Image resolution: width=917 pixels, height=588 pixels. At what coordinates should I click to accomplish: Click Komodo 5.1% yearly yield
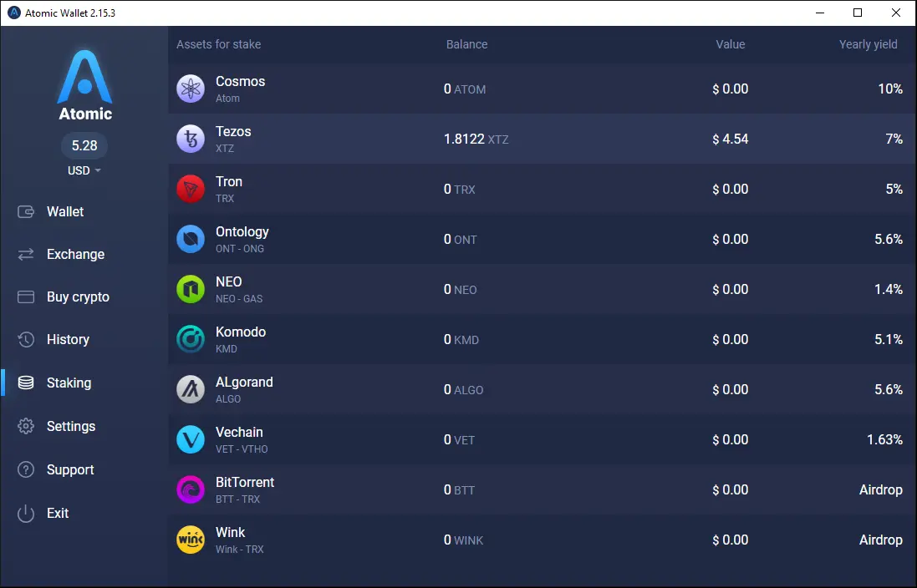[889, 340]
